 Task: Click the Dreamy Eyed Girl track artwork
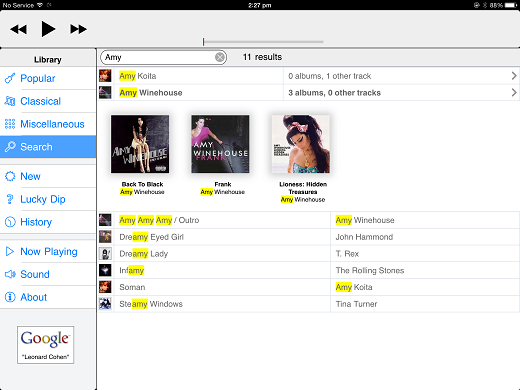[x=105, y=237]
